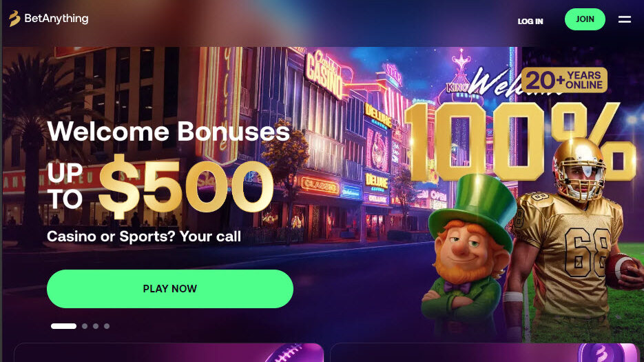This screenshot has height=362, width=644.
Task: Click the BetAnything brand name text
Action: pyautogui.click(x=56, y=19)
